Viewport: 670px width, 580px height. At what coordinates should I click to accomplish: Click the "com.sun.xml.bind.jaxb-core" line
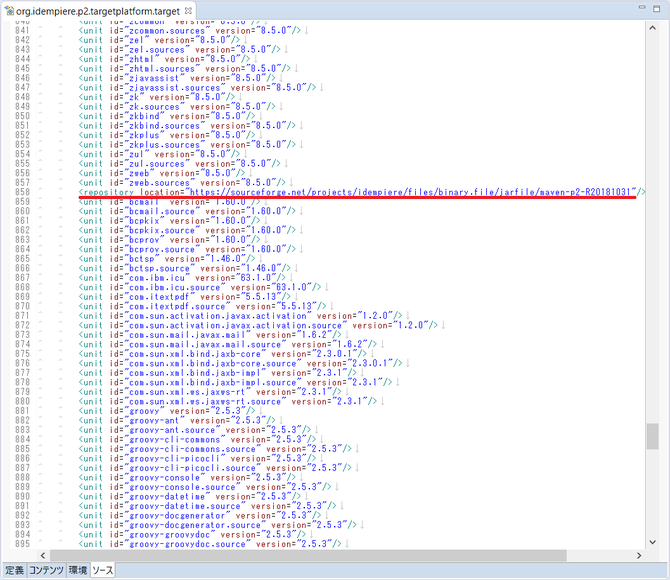point(223,354)
